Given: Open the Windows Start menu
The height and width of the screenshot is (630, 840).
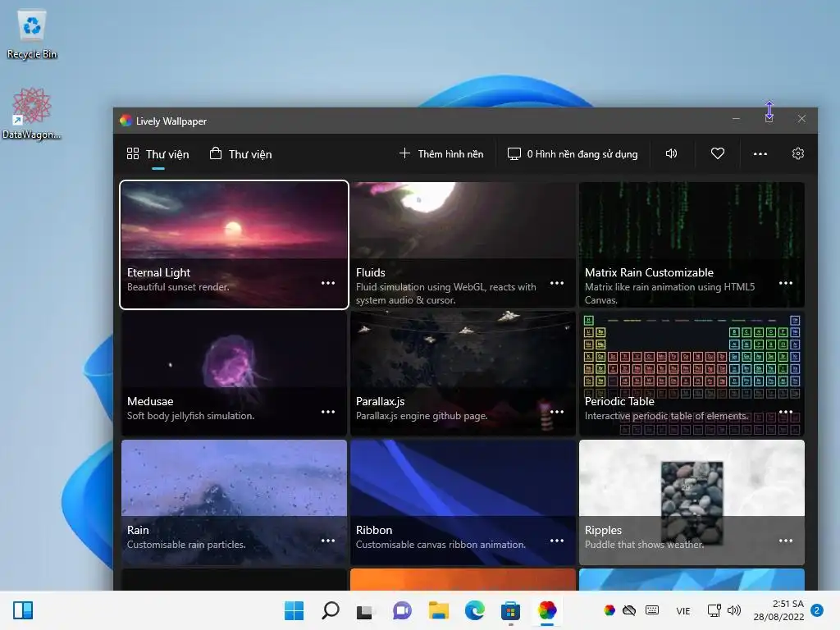Looking at the screenshot, I should click(294, 610).
